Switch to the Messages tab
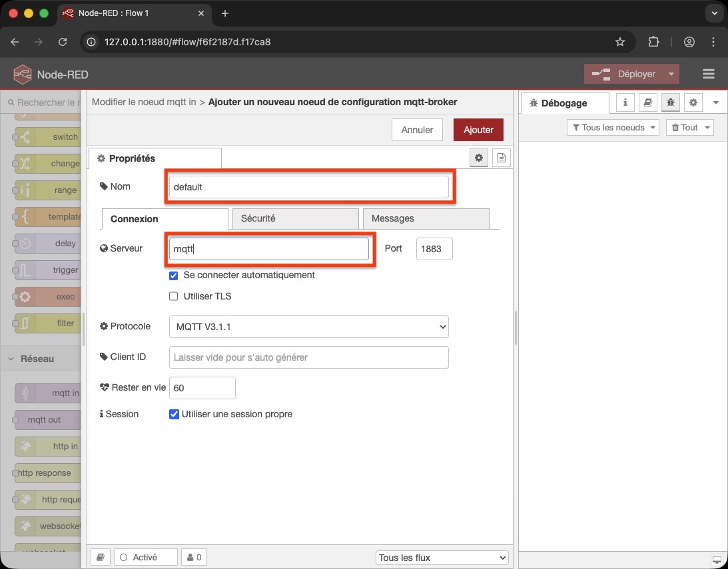This screenshot has width=728, height=569. click(x=425, y=218)
